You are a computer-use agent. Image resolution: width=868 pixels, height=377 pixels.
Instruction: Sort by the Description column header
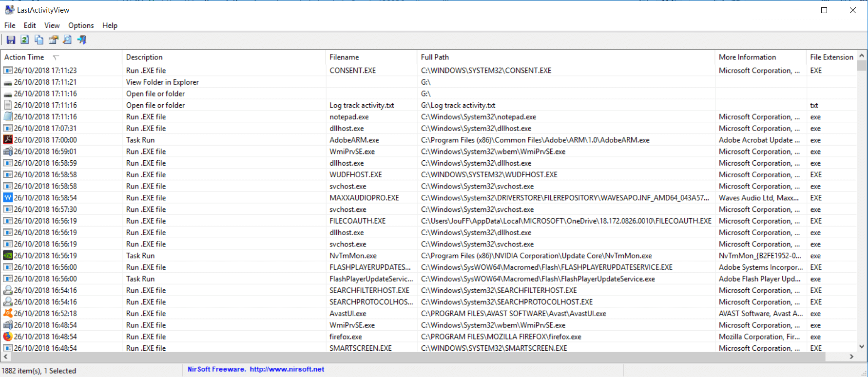[224, 57]
